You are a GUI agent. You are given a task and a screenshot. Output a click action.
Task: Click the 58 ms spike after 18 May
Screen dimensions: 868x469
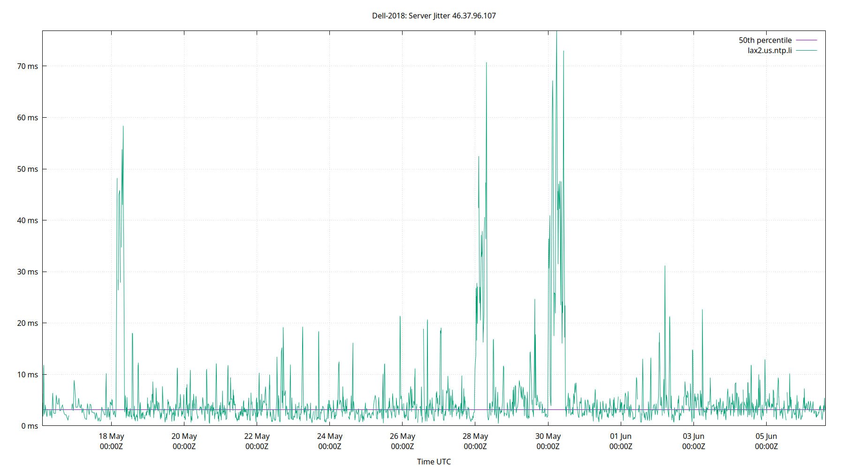(123, 127)
